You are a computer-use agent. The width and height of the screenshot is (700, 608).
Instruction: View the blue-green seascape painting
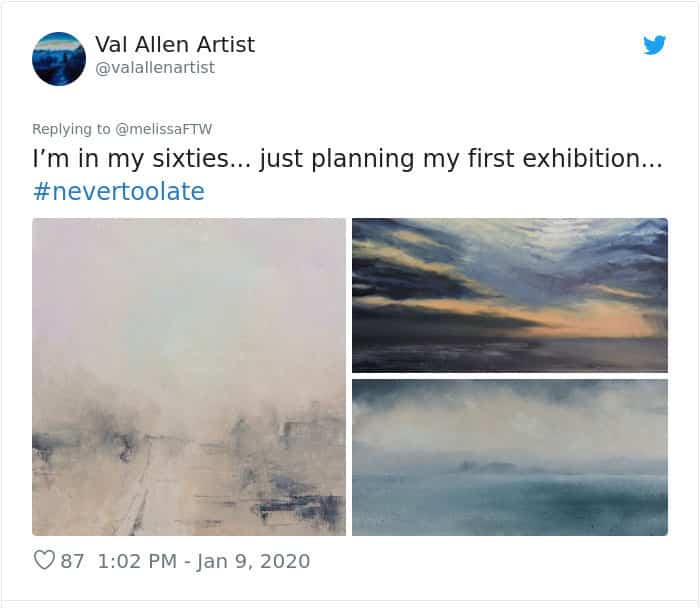point(509,457)
